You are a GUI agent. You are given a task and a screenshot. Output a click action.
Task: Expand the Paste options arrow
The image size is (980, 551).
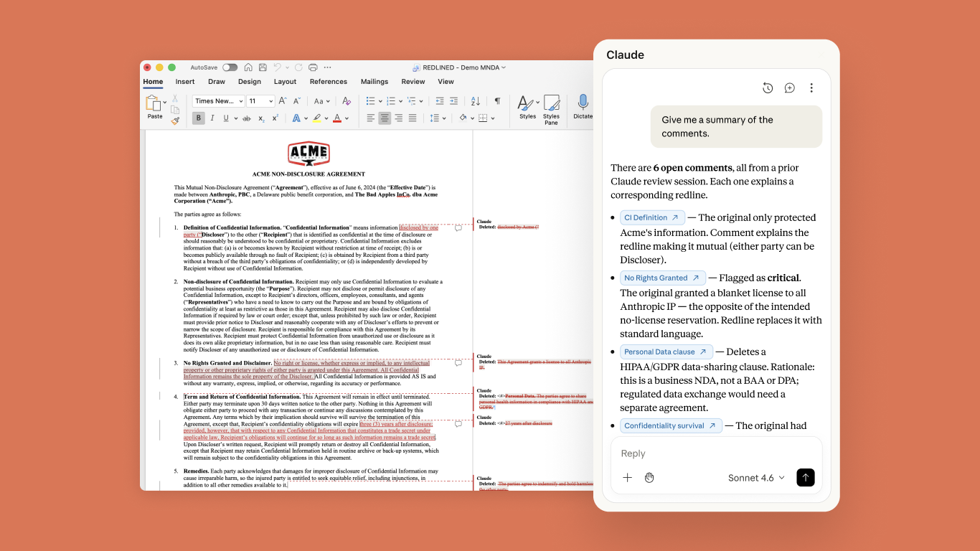(x=165, y=103)
